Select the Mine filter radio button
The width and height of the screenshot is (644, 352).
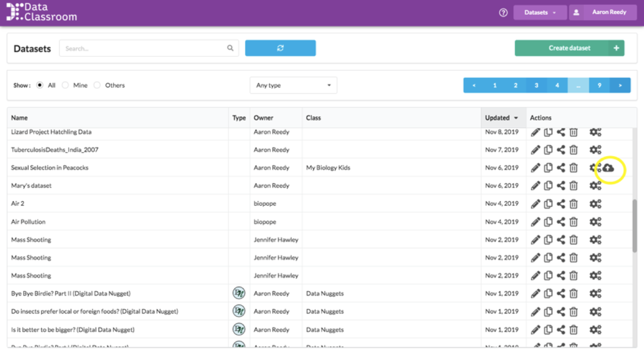(65, 85)
